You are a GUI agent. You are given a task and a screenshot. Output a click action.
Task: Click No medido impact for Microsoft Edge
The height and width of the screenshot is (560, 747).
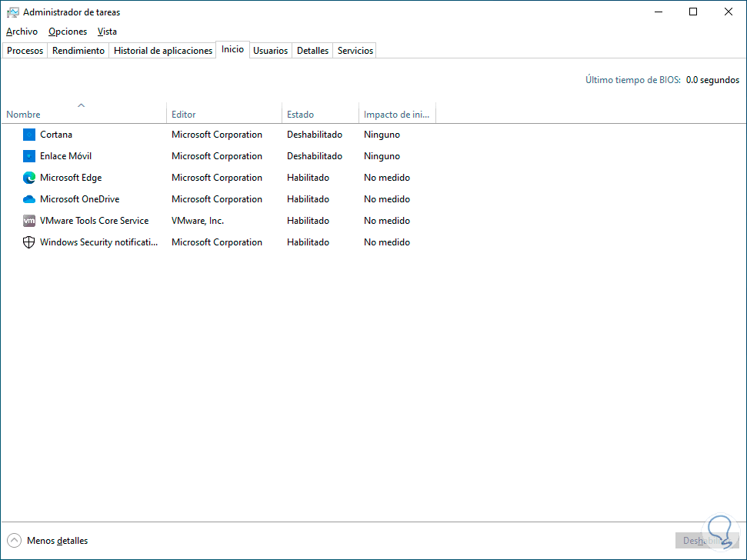pos(387,178)
